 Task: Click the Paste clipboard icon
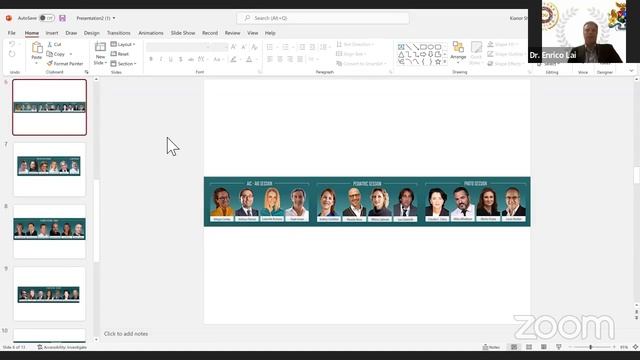37,48
